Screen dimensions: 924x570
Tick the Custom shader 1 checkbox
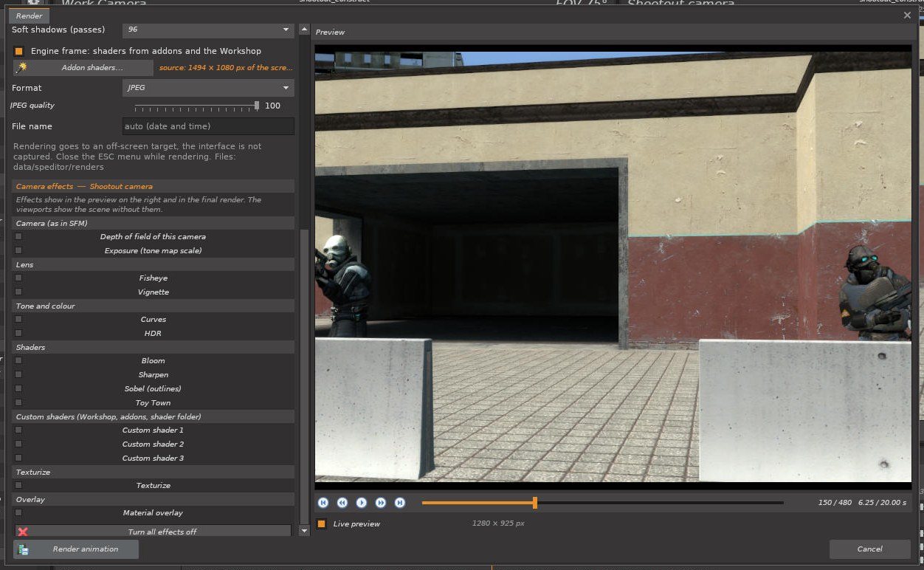coord(18,430)
